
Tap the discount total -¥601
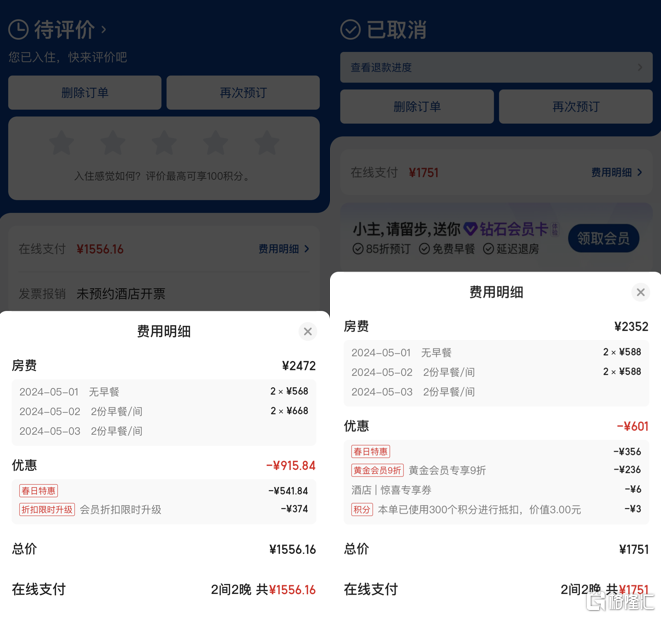[632, 427]
